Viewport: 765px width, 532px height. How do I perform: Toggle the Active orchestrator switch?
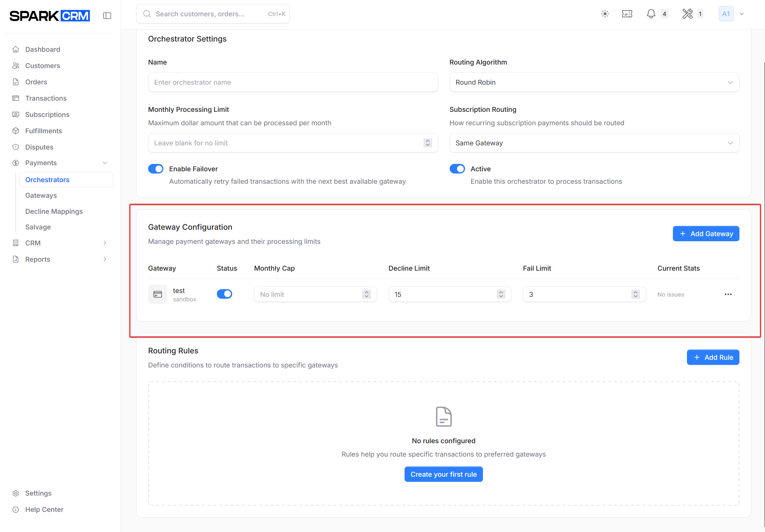(457, 169)
